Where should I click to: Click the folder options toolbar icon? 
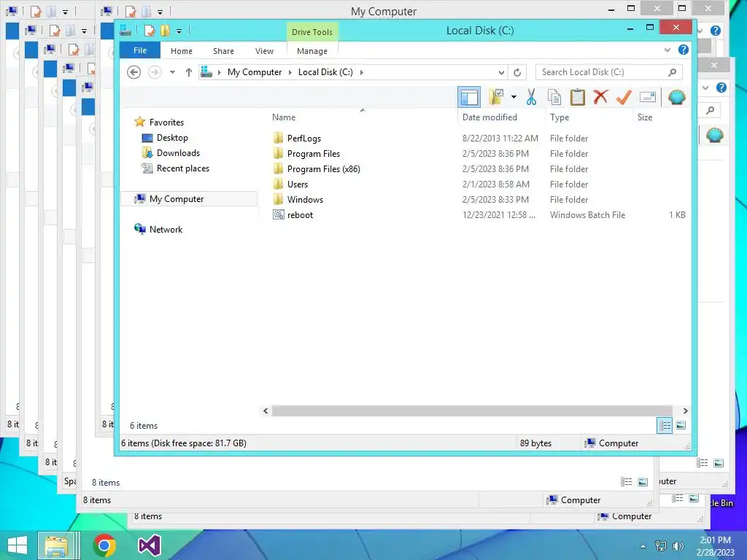pos(496,97)
